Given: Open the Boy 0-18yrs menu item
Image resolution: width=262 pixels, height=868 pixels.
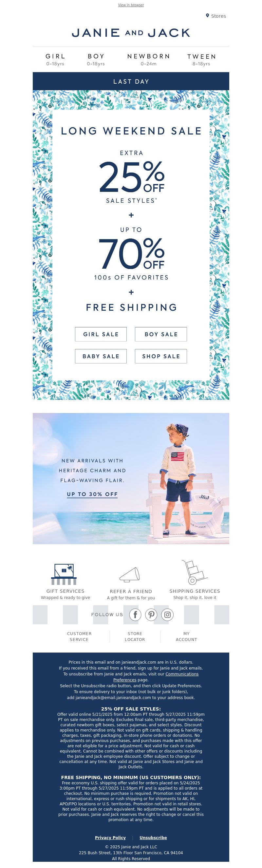Looking at the screenshot, I should pos(96,59).
